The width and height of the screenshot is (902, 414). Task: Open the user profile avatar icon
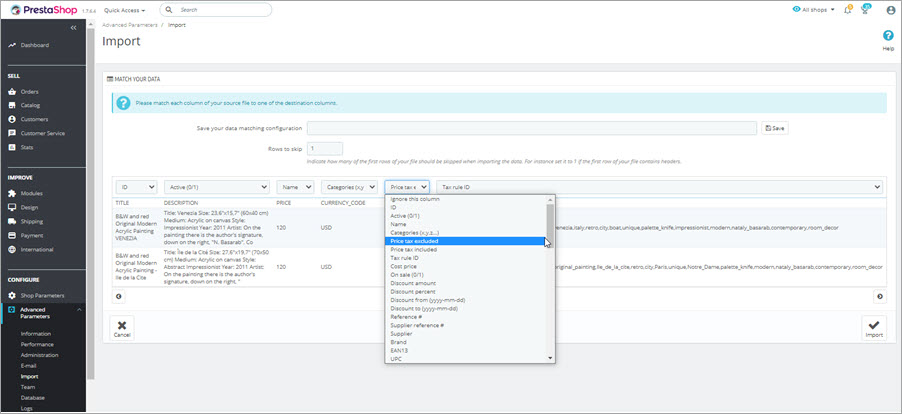click(x=890, y=10)
